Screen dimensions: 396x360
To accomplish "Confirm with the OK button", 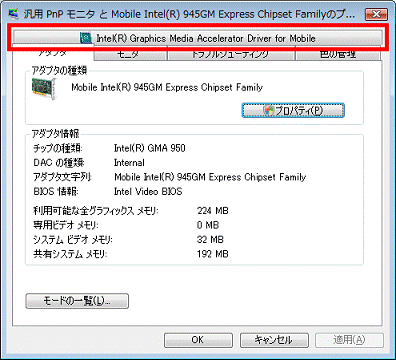I will [x=198, y=340].
